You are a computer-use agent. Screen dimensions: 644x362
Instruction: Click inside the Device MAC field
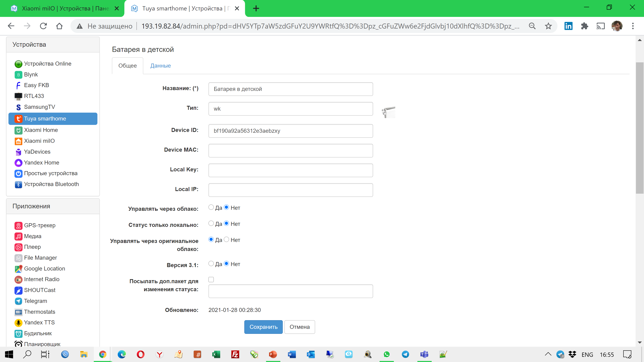tap(290, 150)
